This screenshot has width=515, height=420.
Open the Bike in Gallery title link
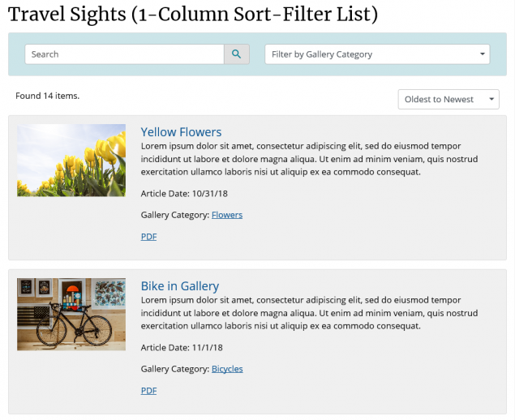pyautogui.click(x=180, y=286)
